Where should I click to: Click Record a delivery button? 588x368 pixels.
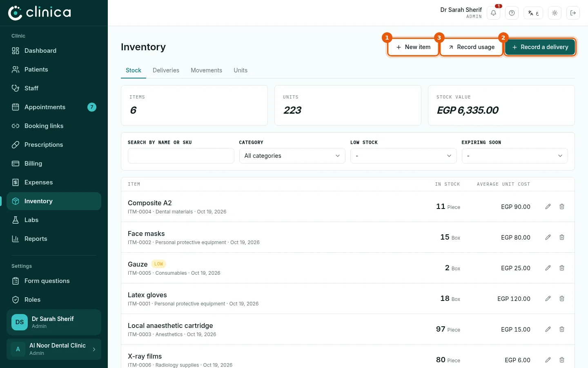540,47
